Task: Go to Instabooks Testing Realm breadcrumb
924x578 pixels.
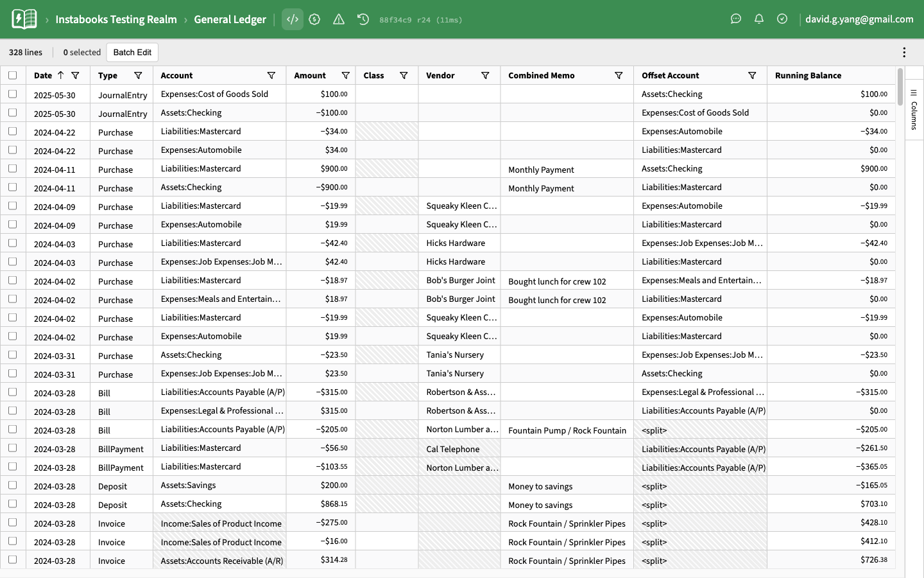Action: coord(116,19)
